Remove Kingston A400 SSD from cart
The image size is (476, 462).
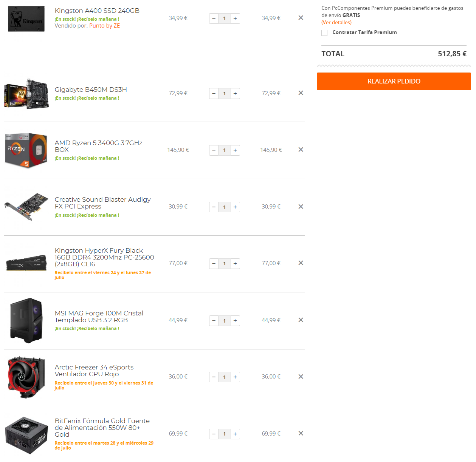[301, 18]
